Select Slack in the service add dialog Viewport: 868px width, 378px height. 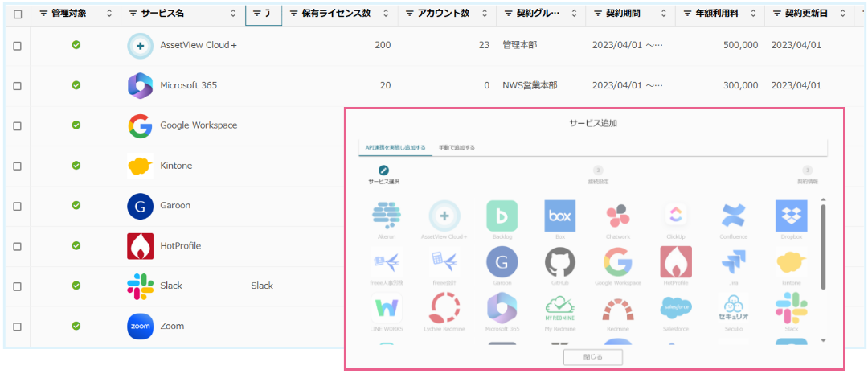[792, 308]
